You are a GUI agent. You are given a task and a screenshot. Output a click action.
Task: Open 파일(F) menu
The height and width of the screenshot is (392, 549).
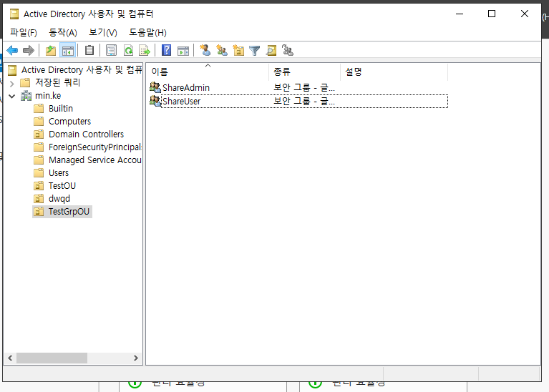24,33
